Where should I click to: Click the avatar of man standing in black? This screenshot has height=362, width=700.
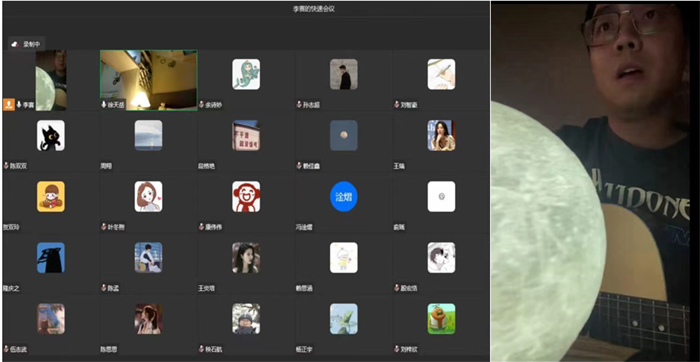tap(344, 74)
